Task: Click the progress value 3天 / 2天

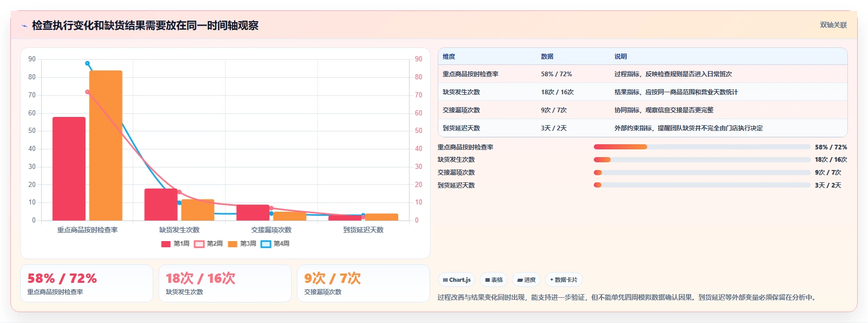Action: (x=828, y=185)
